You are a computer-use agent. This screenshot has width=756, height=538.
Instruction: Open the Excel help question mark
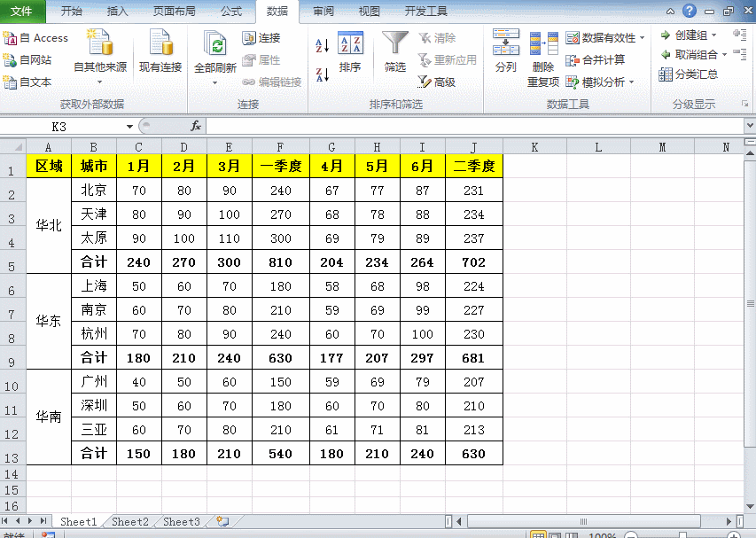pyautogui.click(x=690, y=11)
